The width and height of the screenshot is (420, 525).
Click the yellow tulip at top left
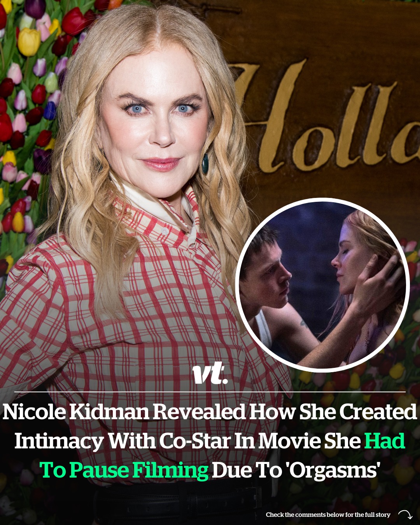pyautogui.click(x=29, y=42)
